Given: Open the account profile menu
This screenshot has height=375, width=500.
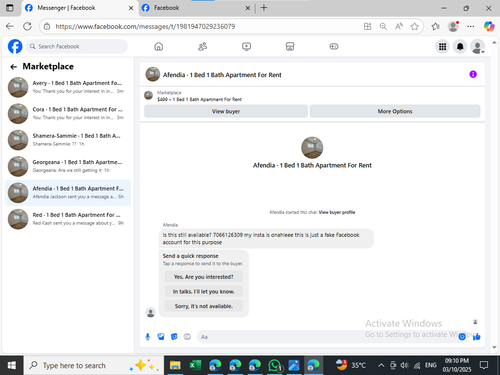Looking at the screenshot, I should [x=477, y=47].
